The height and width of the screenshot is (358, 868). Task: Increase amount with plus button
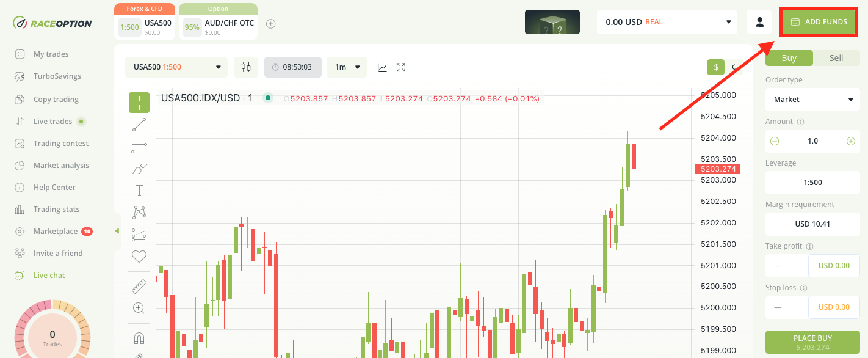click(x=851, y=141)
